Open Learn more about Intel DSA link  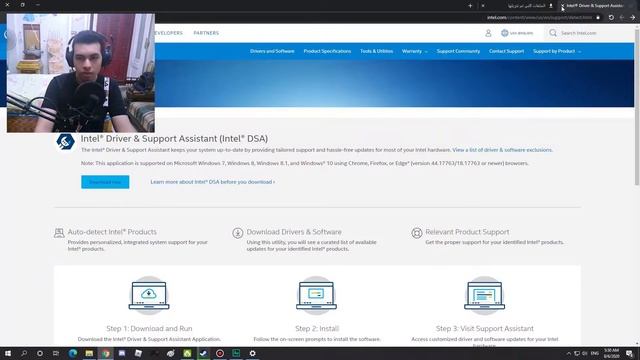pyautogui.click(x=213, y=182)
